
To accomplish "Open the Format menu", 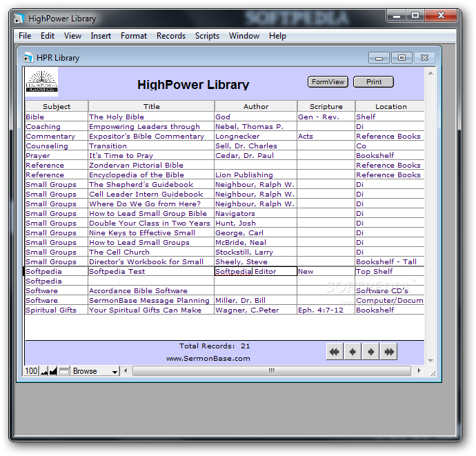I will click(x=134, y=36).
